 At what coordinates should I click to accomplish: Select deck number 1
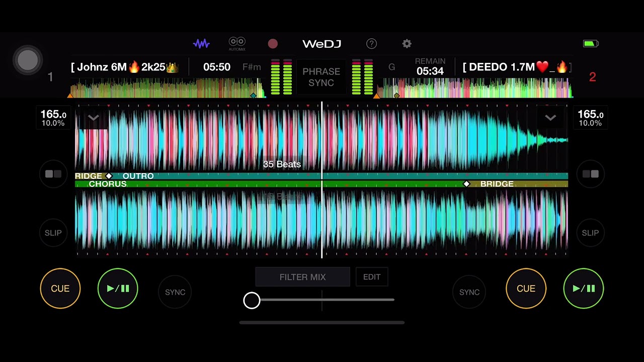click(x=50, y=77)
